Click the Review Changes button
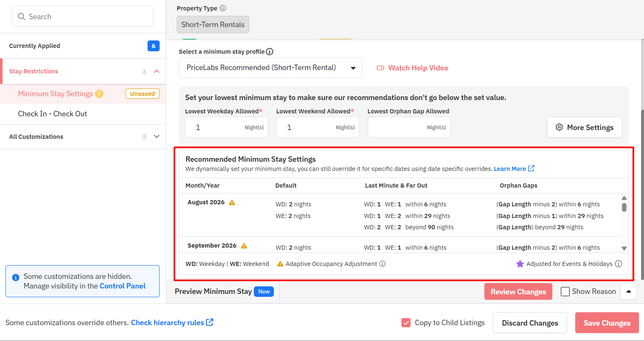The height and width of the screenshot is (341, 644). [x=518, y=291]
